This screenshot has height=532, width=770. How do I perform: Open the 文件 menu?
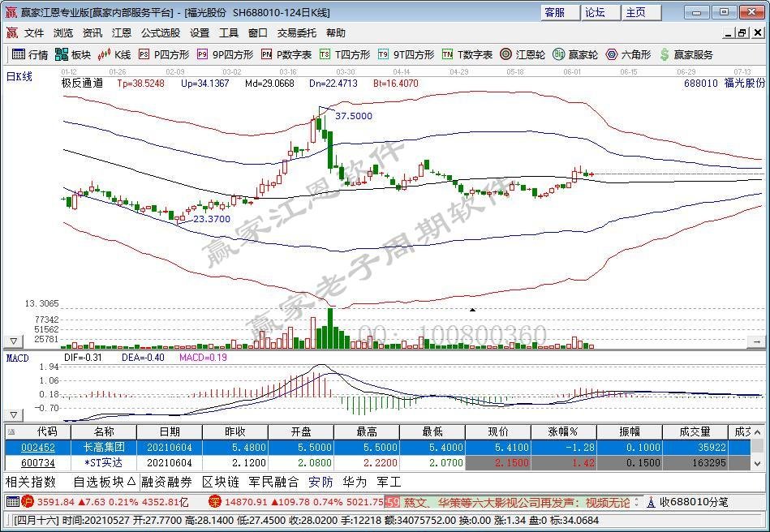click(x=34, y=33)
